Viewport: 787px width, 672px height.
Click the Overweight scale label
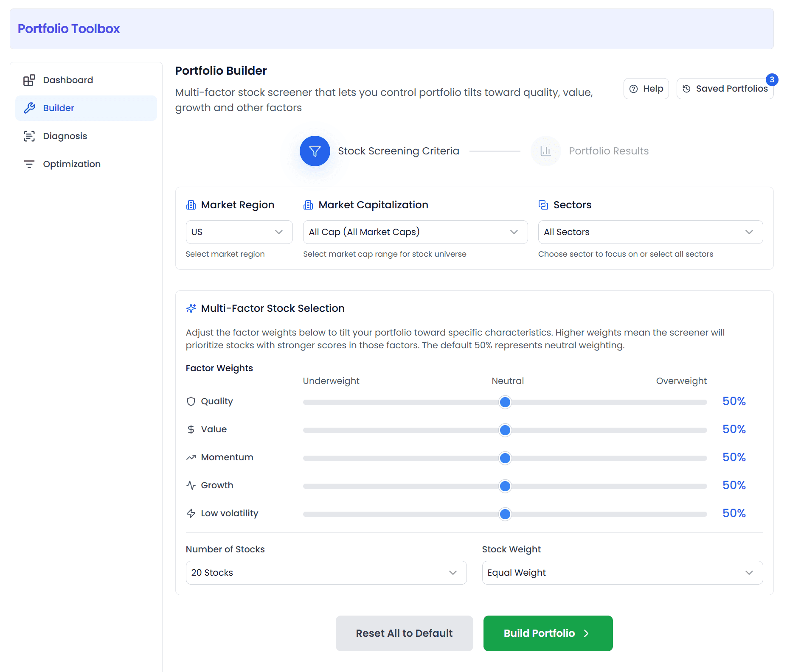tap(681, 381)
